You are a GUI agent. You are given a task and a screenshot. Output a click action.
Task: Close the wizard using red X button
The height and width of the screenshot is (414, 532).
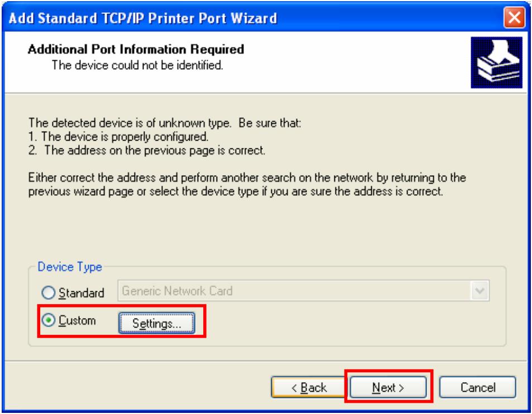click(514, 17)
